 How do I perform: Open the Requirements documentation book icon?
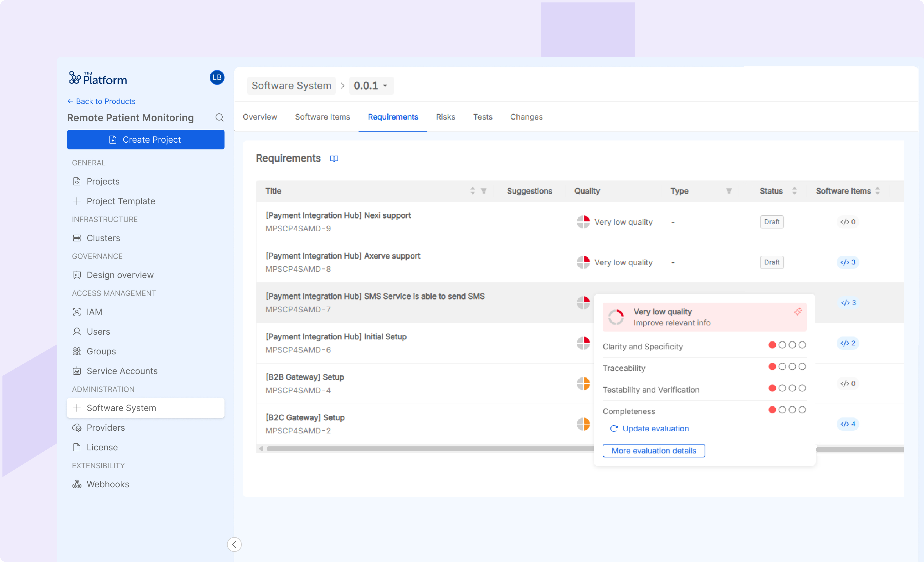click(334, 159)
